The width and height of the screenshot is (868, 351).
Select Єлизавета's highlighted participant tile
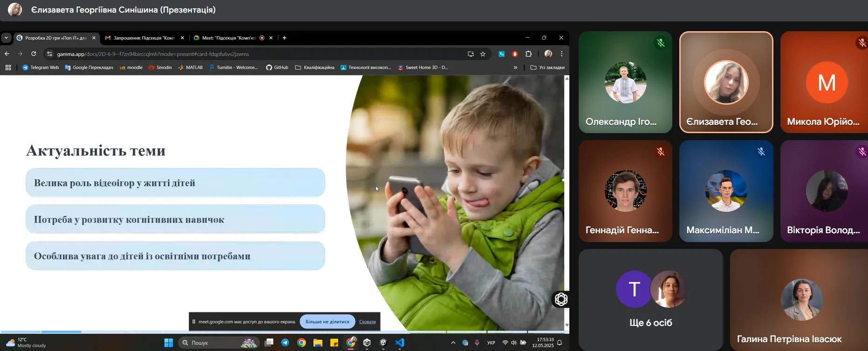(726, 82)
